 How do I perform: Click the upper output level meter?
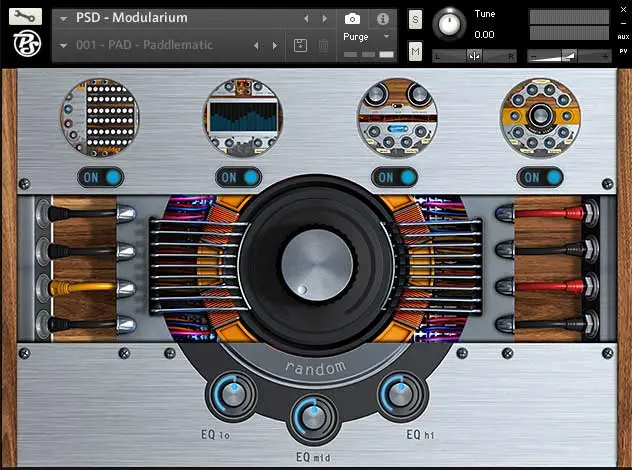click(x=569, y=17)
